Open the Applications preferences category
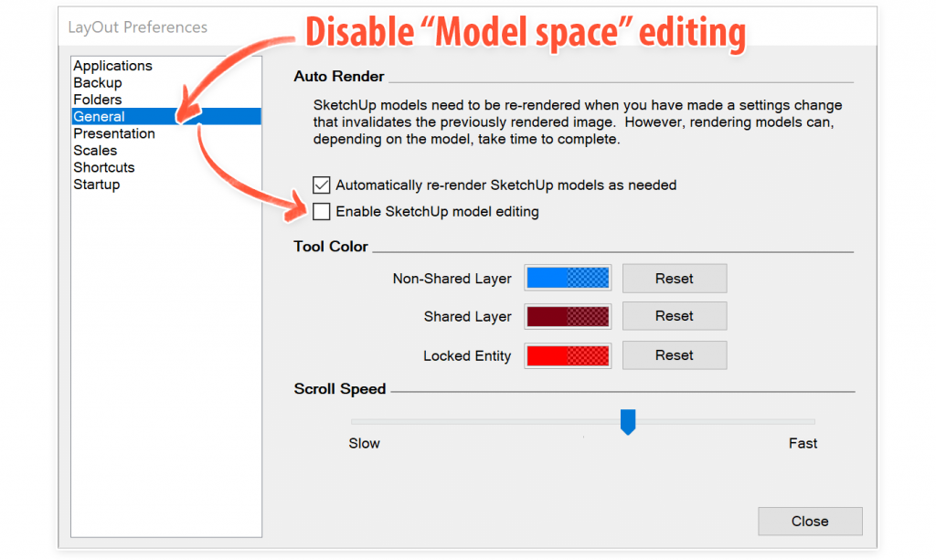 point(112,66)
